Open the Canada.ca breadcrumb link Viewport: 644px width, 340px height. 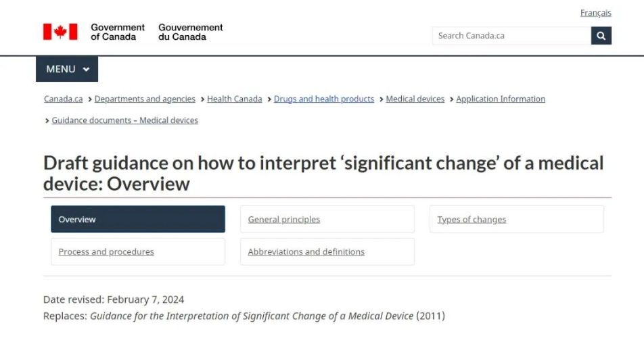(x=63, y=99)
